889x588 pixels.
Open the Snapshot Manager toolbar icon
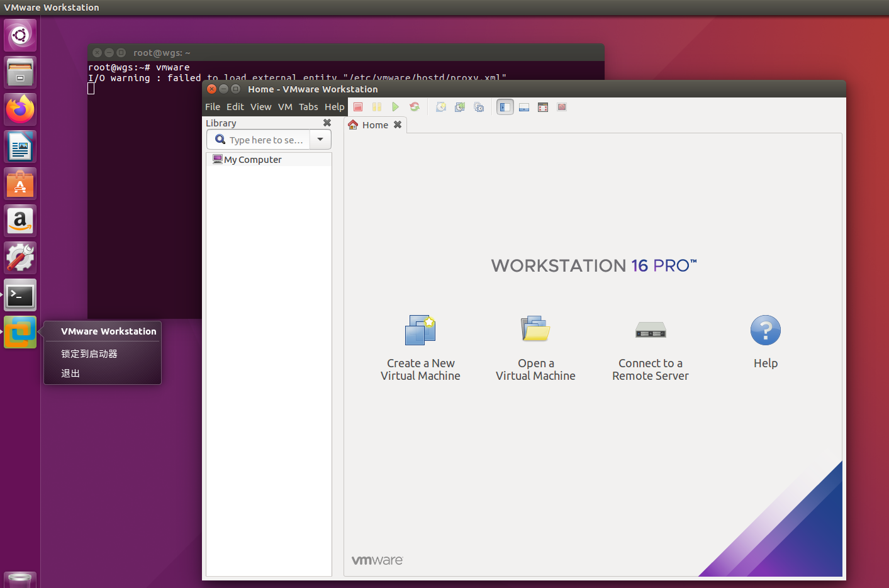(479, 107)
